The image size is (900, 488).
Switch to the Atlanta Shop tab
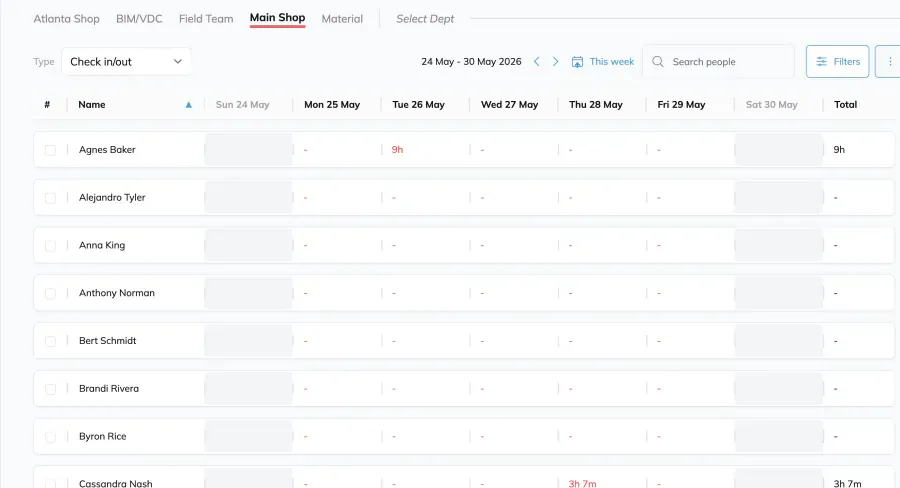[x=66, y=19]
